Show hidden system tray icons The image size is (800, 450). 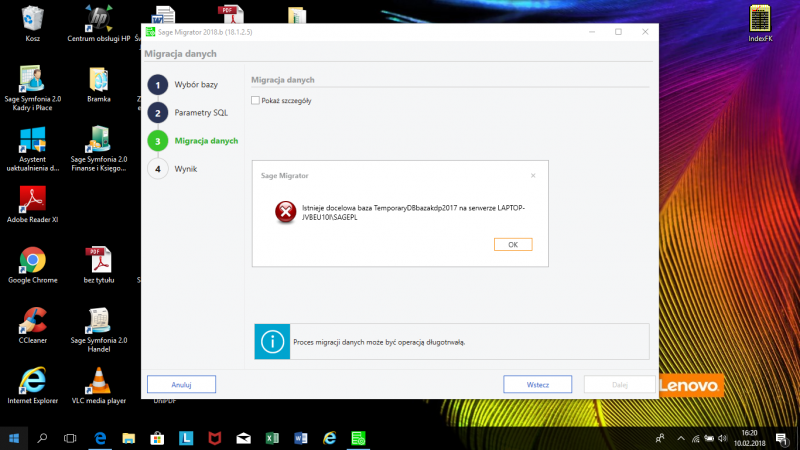[681, 438]
